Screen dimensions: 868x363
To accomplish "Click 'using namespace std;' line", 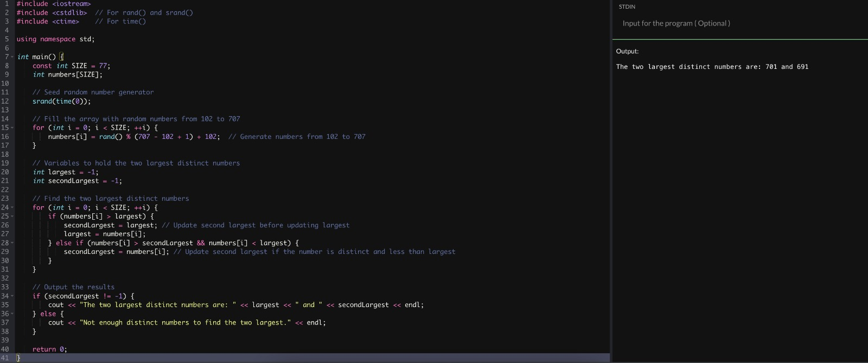I will tap(56, 39).
